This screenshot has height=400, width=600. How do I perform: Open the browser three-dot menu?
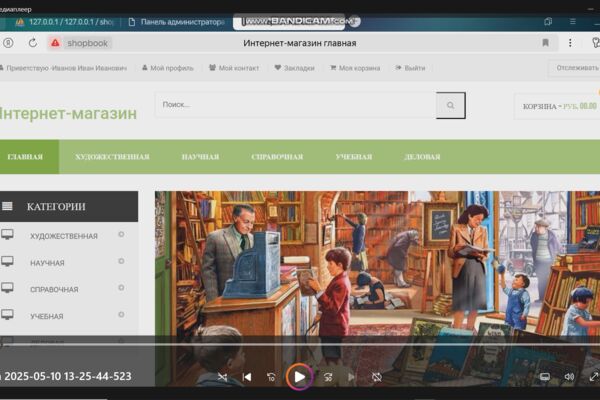pyautogui.click(x=570, y=43)
